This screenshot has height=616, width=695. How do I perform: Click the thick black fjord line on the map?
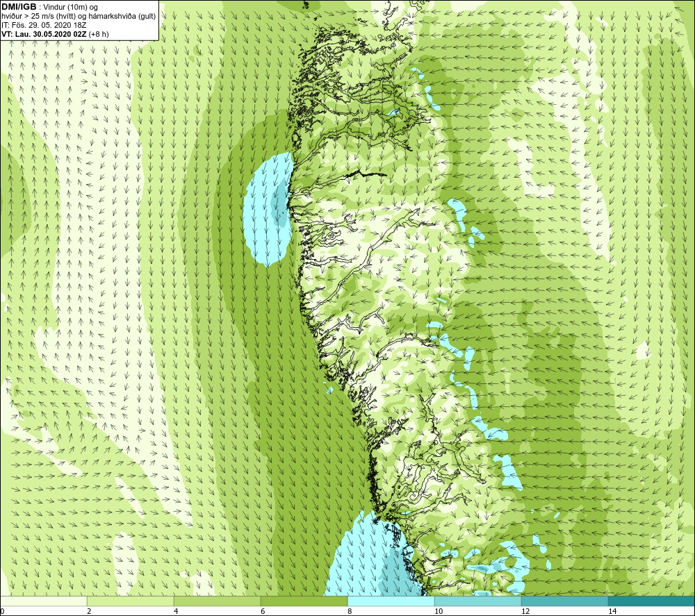click(x=368, y=174)
